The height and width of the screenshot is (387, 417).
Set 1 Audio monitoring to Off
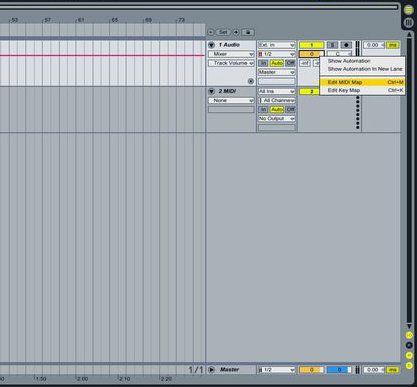point(290,63)
